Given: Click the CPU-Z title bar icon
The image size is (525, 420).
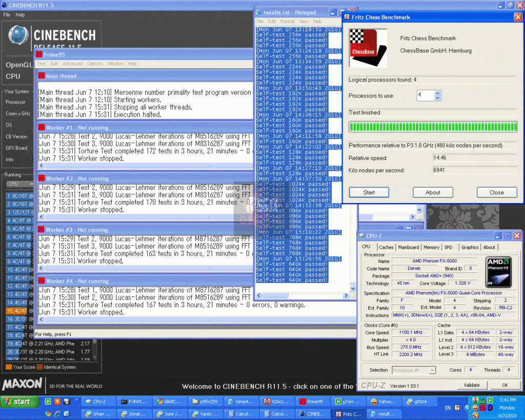Looking at the screenshot, I should [x=361, y=235].
